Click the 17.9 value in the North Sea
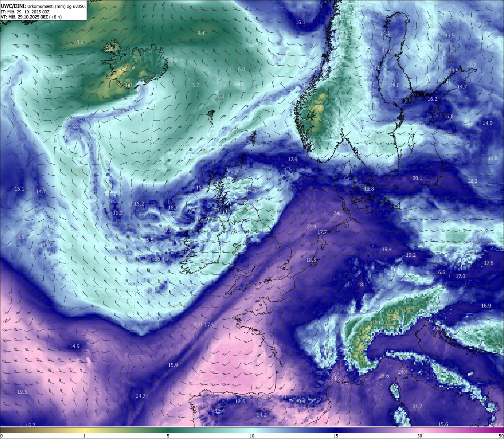Image resolution: width=504 pixels, height=439 pixels. coord(293,159)
